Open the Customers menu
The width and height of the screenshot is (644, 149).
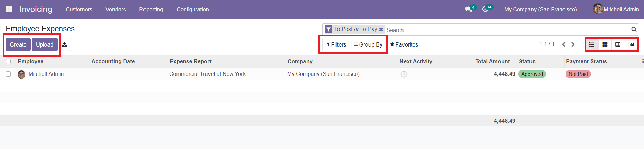tap(79, 9)
